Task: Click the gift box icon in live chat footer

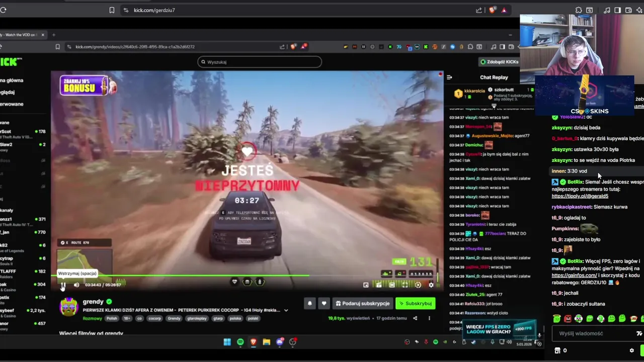Action: tap(557, 350)
